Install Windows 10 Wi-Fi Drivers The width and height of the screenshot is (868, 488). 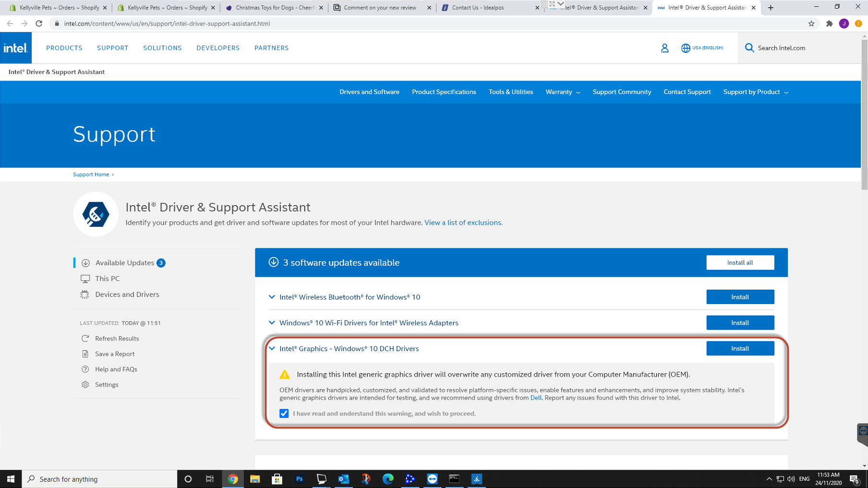740,323
